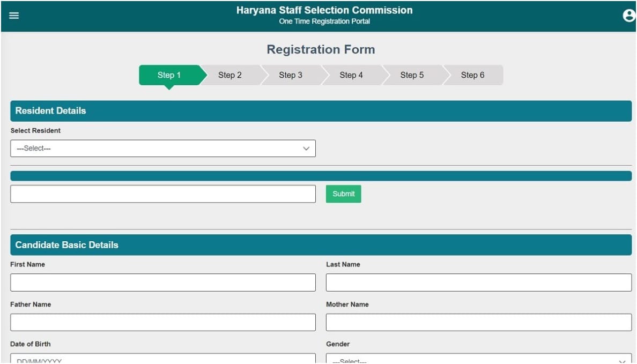Screen dimensions: 637x364
Task: Click the Mother Name label
Action: click(347, 304)
